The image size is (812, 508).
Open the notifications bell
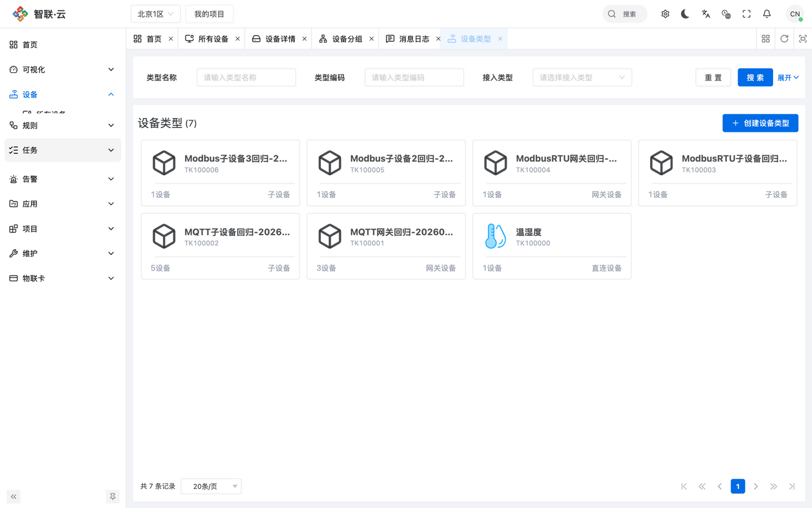(767, 14)
